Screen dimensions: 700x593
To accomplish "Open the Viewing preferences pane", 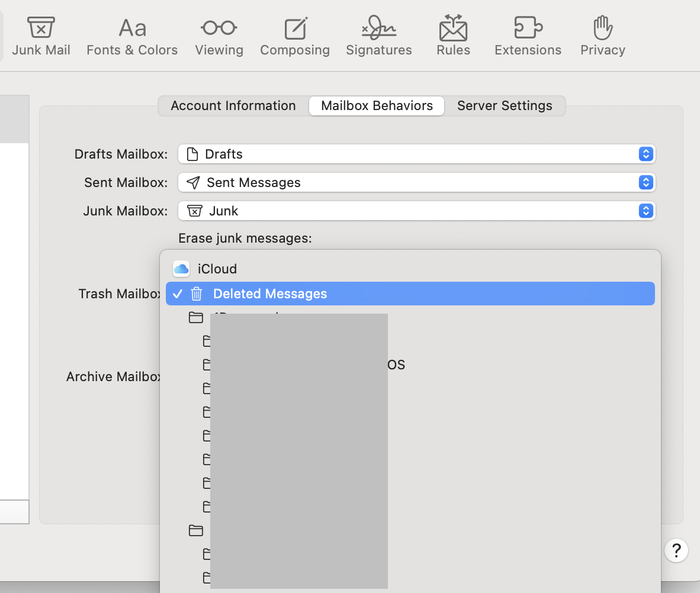I will [219, 37].
